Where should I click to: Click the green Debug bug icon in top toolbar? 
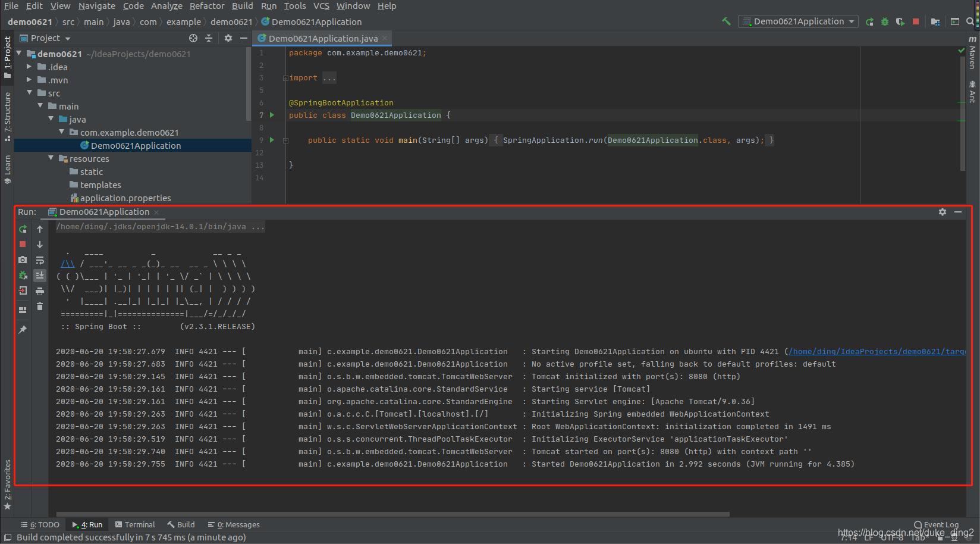(885, 21)
